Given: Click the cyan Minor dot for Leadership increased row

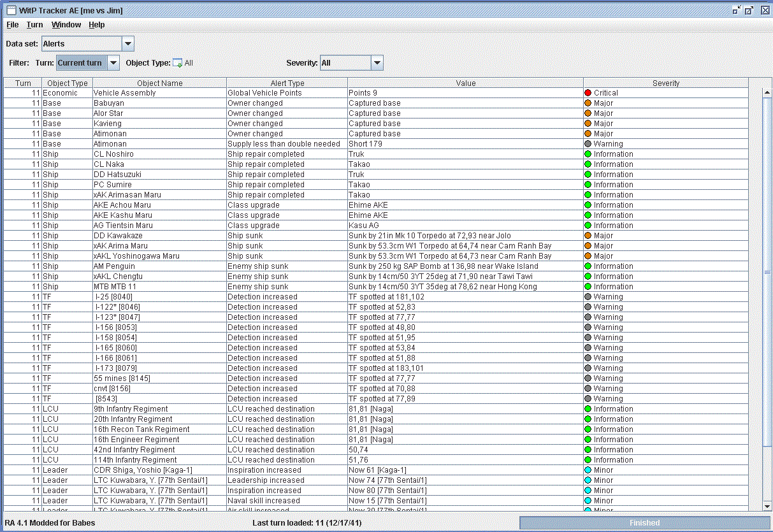Looking at the screenshot, I should coord(588,480).
